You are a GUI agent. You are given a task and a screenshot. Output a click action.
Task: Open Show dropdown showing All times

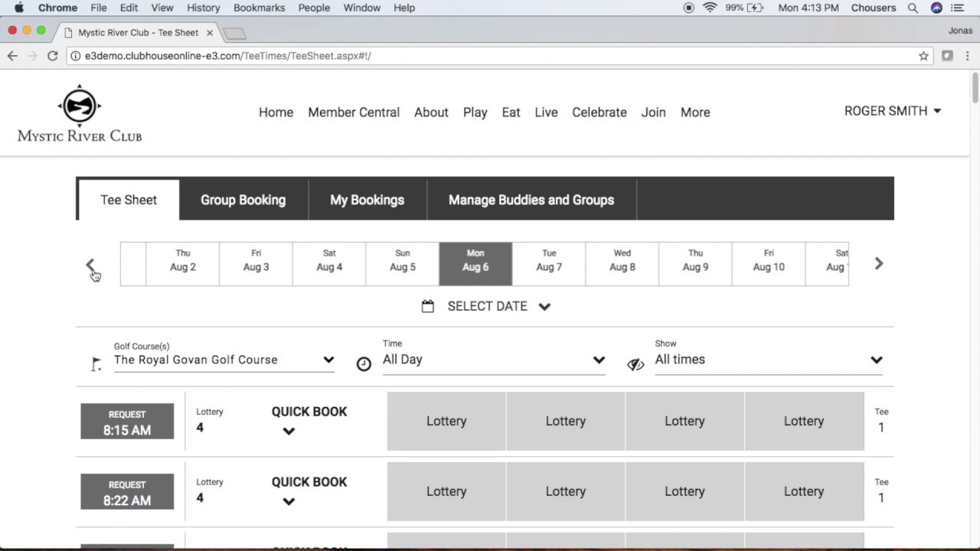769,360
